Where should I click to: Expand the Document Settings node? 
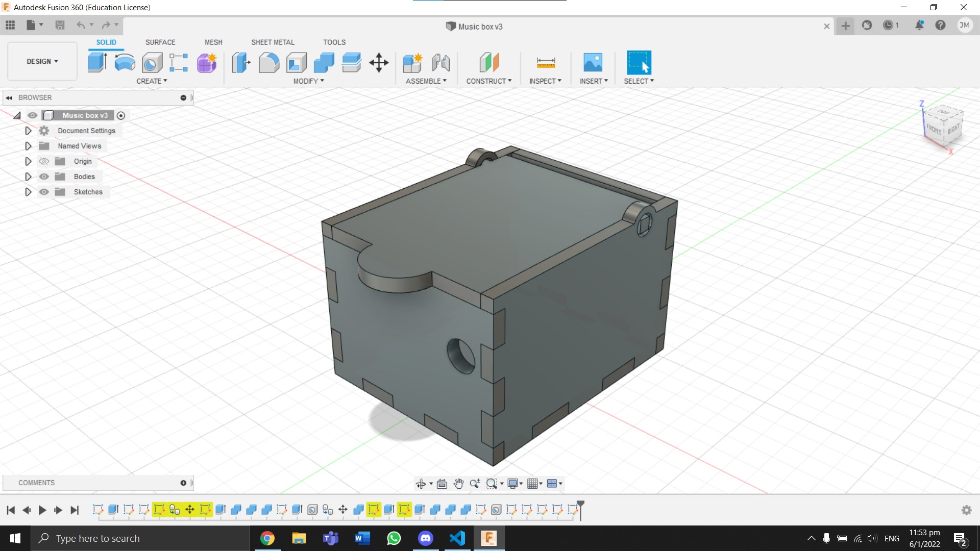click(28, 131)
